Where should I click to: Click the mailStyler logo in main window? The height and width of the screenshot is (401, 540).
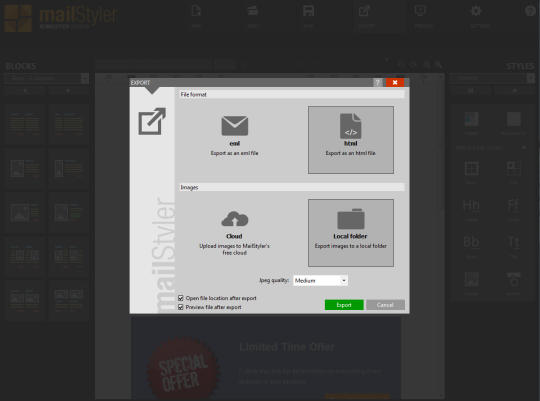(x=61, y=18)
